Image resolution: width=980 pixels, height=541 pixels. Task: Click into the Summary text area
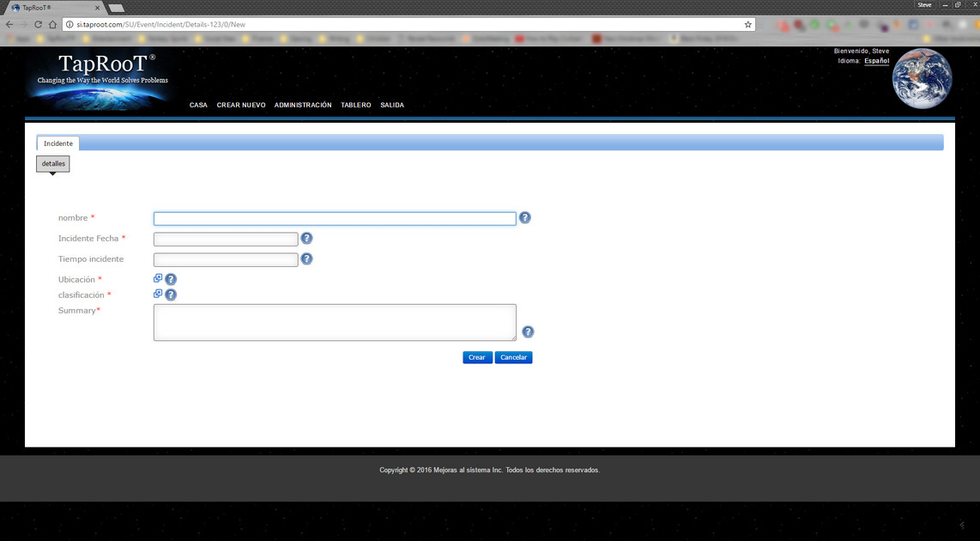[335, 322]
